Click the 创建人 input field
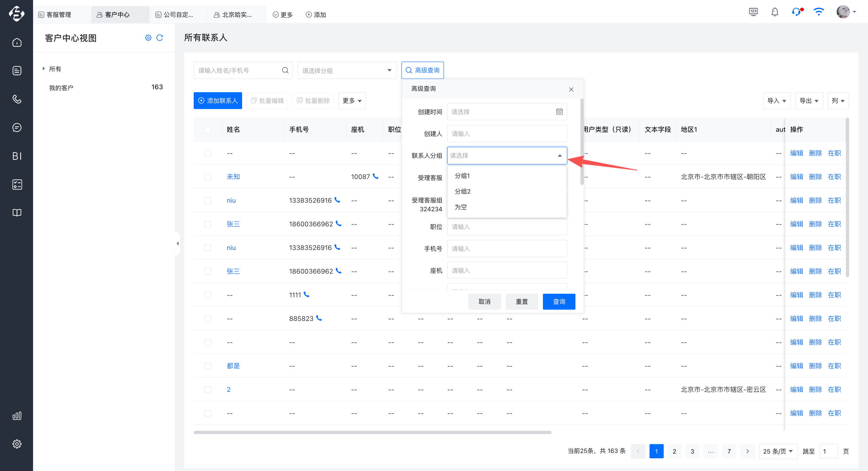868x471 pixels. tap(506, 134)
